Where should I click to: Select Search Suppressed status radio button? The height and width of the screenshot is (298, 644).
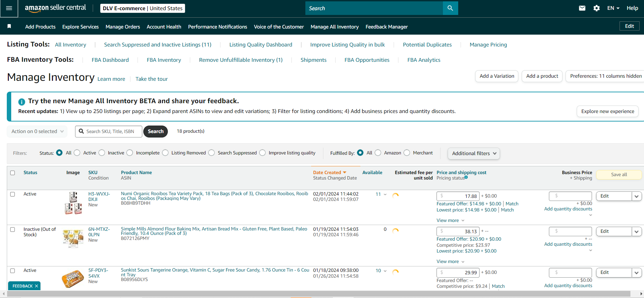[212, 153]
